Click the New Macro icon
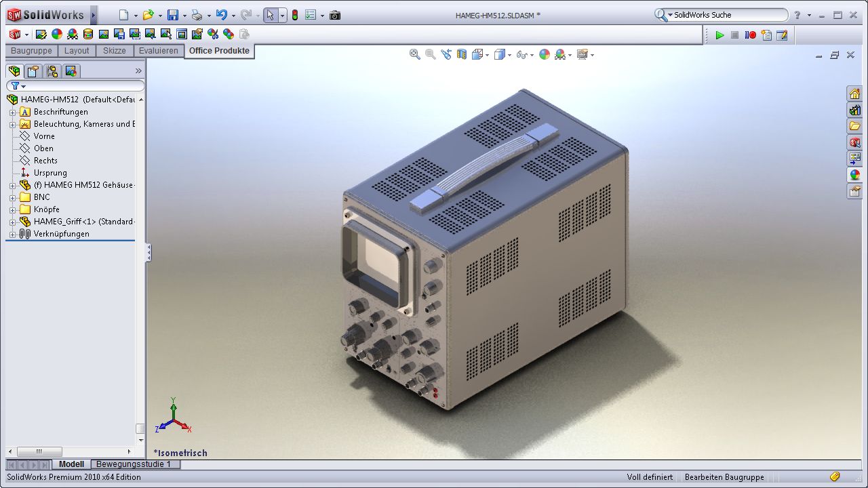The image size is (868, 488). (766, 35)
